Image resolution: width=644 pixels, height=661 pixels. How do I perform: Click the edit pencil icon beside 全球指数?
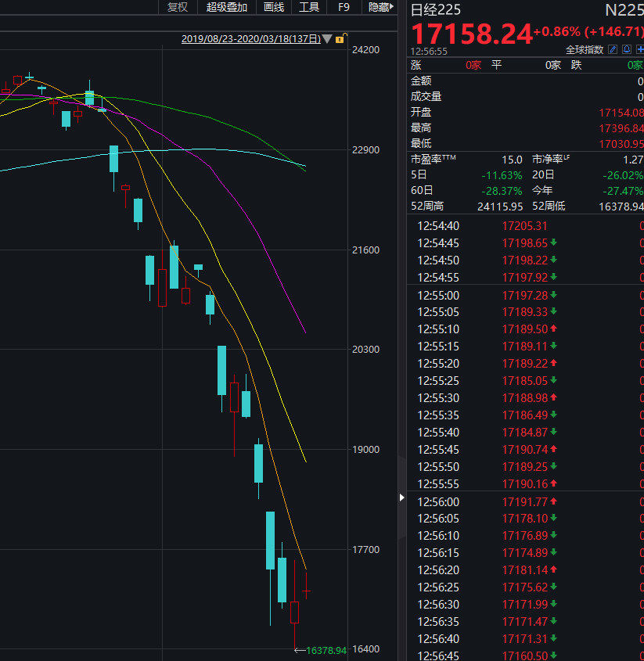(613, 50)
